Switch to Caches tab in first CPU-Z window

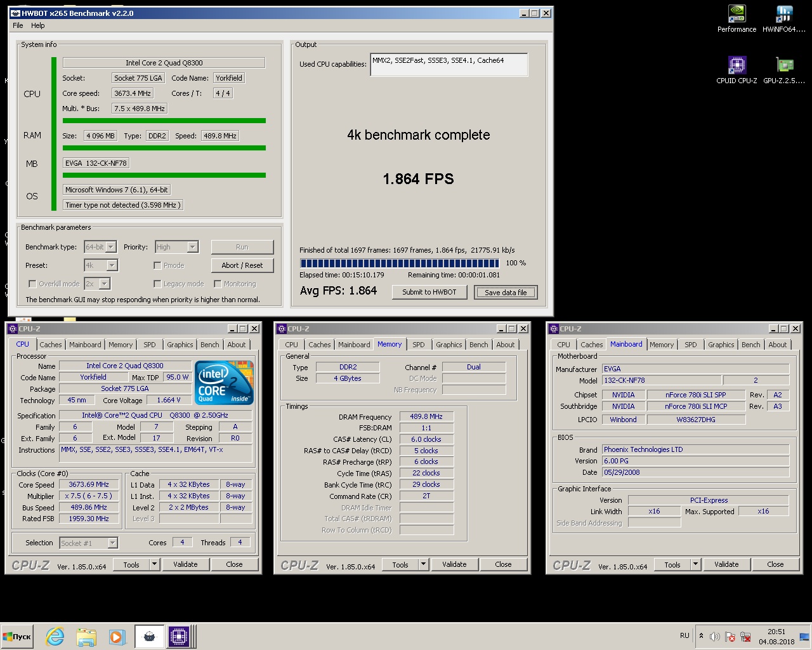point(51,345)
